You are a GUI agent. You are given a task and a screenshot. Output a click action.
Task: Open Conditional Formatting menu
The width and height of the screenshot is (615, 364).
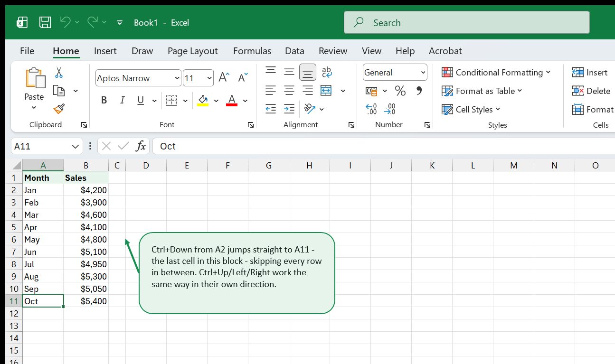496,72
